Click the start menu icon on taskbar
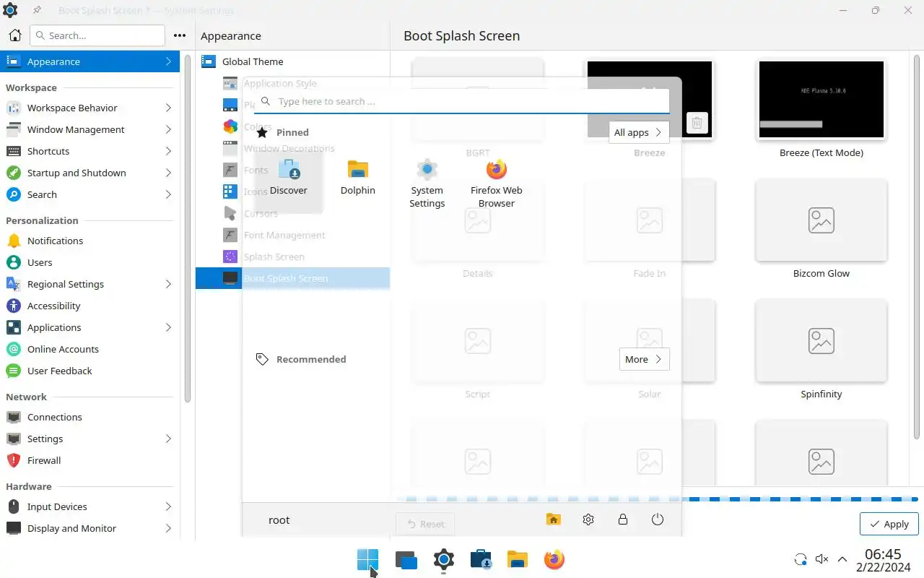The width and height of the screenshot is (924, 578). (x=367, y=559)
